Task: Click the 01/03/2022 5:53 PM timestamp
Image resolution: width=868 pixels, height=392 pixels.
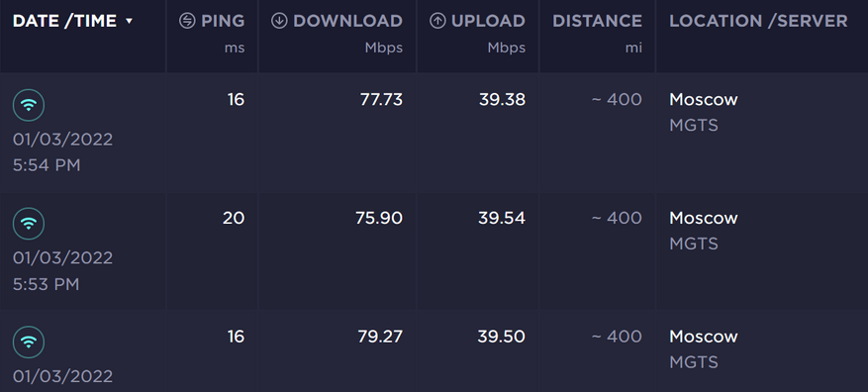Action: (x=62, y=271)
